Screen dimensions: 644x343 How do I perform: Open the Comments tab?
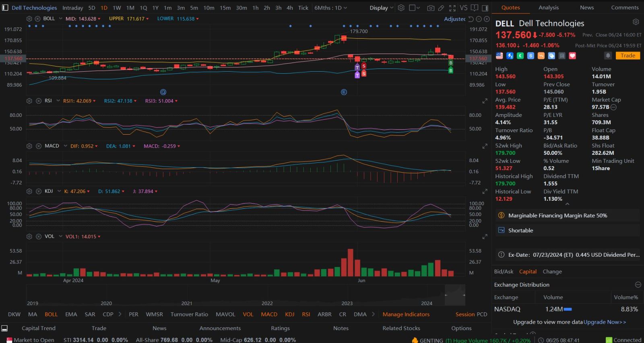[x=625, y=7]
